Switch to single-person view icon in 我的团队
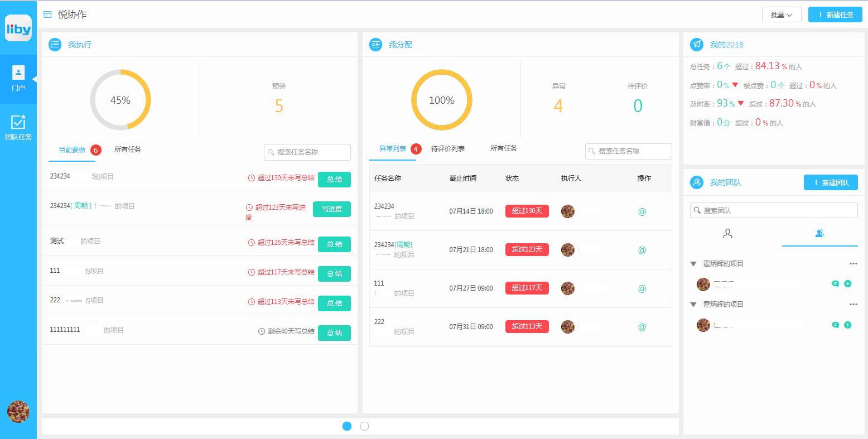This screenshot has height=439, width=868. click(x=727, y=234)
